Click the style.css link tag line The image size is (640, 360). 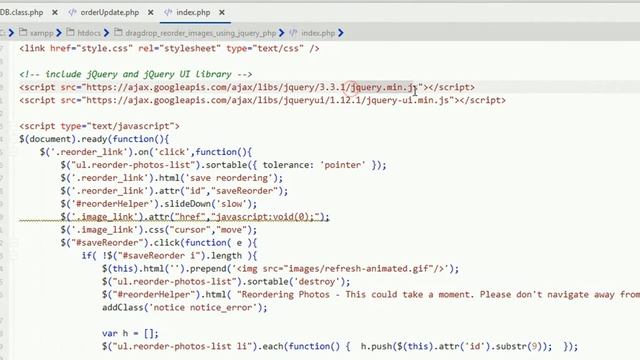(169, 49)
